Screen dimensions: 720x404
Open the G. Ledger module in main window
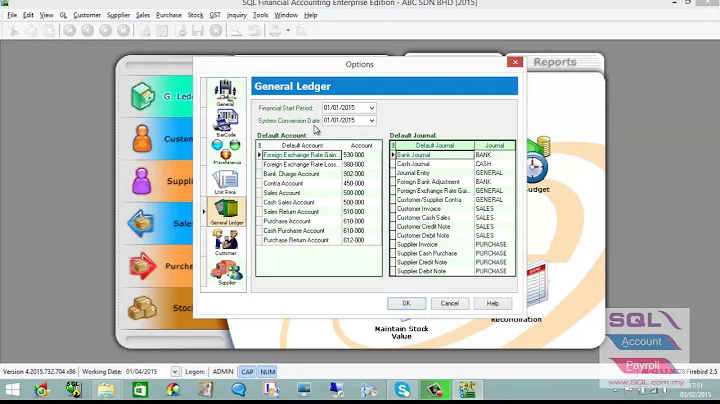coord(156,96)
